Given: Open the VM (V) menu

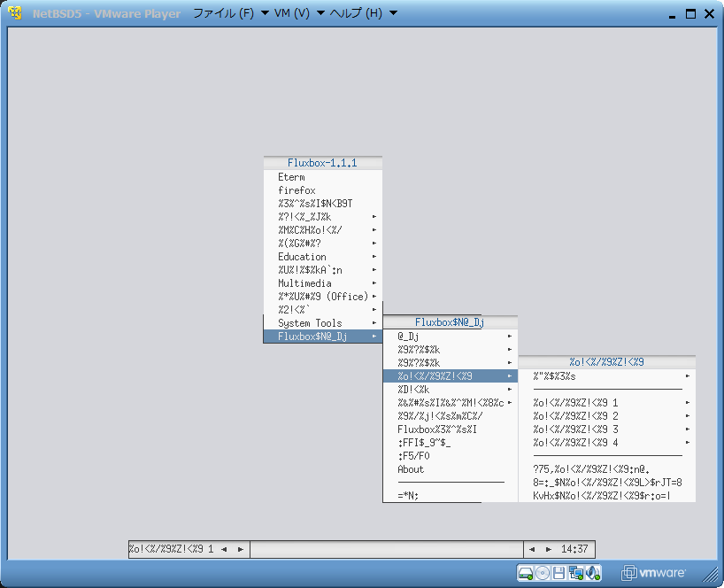Looking at the screenshot, I should pos(299,13).
